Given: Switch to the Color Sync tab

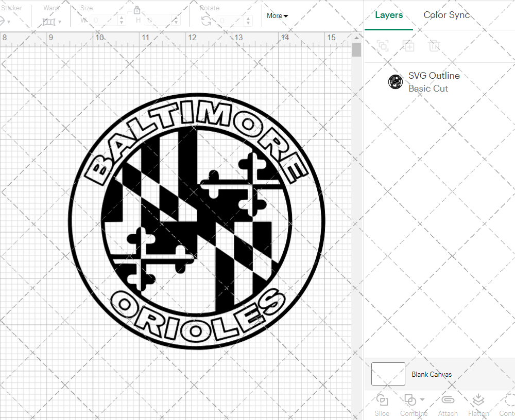Looking at the screenshot, I should pyautogui.click(x=447, y=15).
